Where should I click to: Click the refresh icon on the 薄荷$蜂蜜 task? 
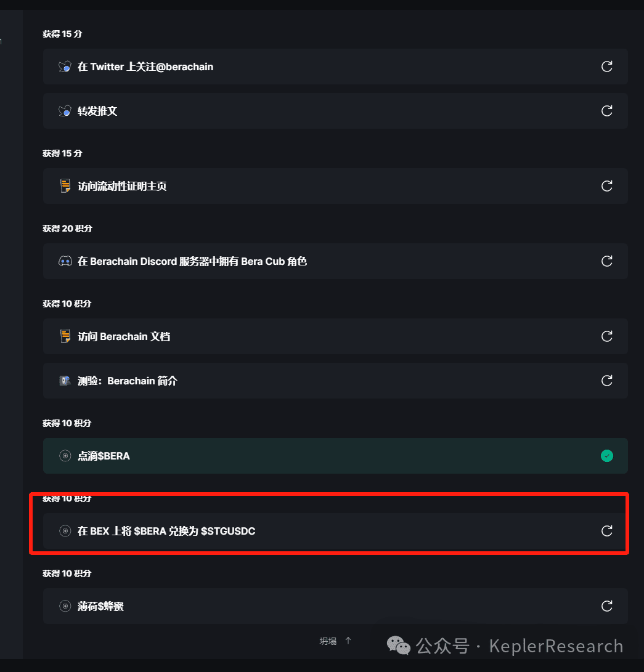[x=606, y=606]
